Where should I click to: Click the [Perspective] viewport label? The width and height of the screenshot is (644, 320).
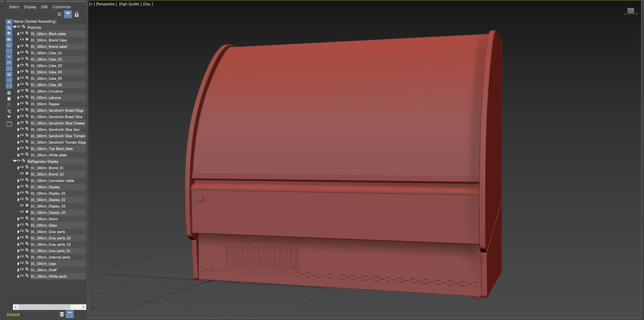tap(106, 4)
